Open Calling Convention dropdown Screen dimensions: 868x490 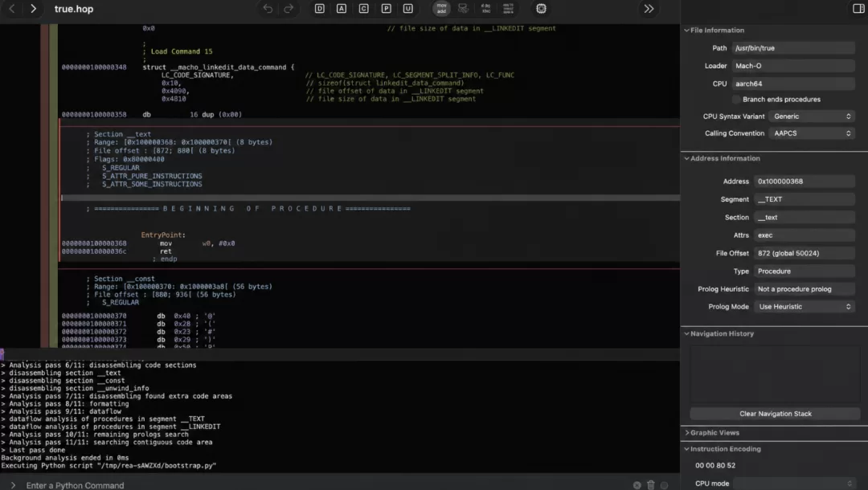coord(811,133)
